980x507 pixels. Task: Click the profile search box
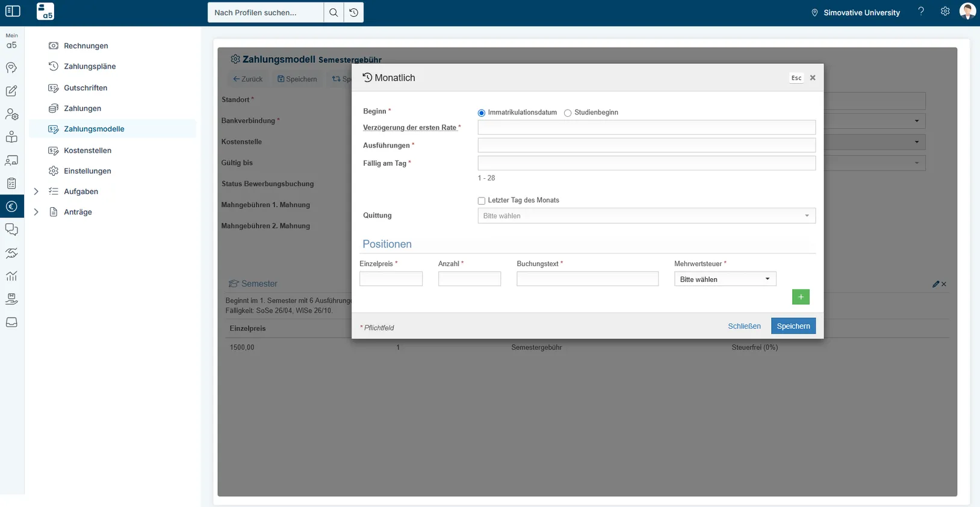pos(265,13)
